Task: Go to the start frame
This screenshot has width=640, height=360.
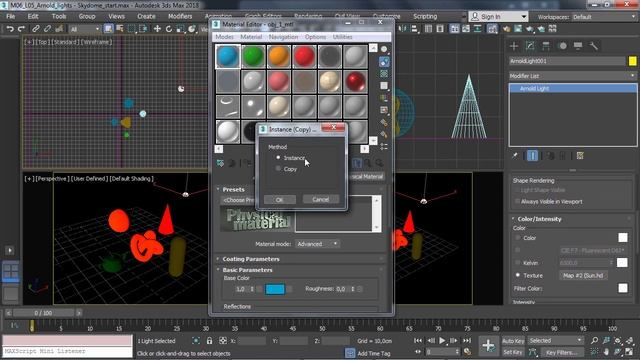Action: pyautogui.click(x=418, y=340)
